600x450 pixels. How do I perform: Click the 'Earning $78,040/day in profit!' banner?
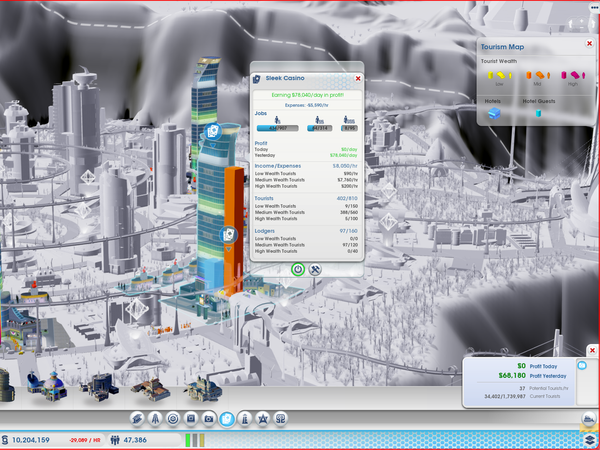click(307, 95)
